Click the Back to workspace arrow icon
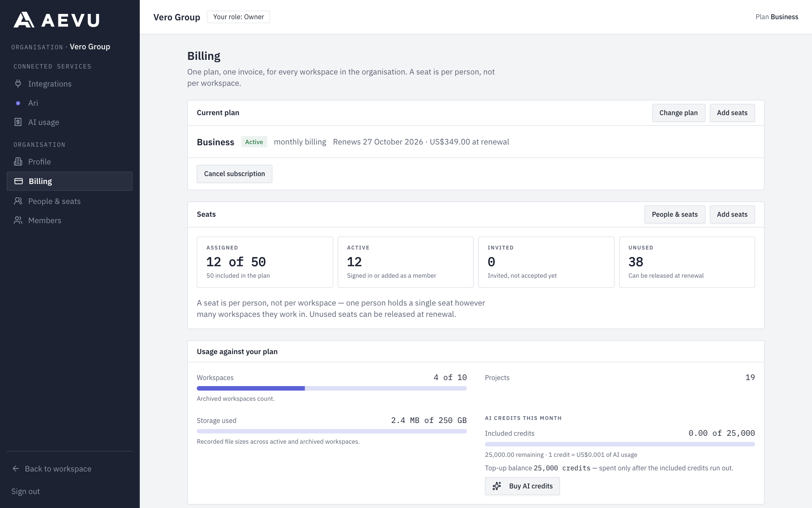812x508 pixels. pyautogui.click(x=16, y=468)
